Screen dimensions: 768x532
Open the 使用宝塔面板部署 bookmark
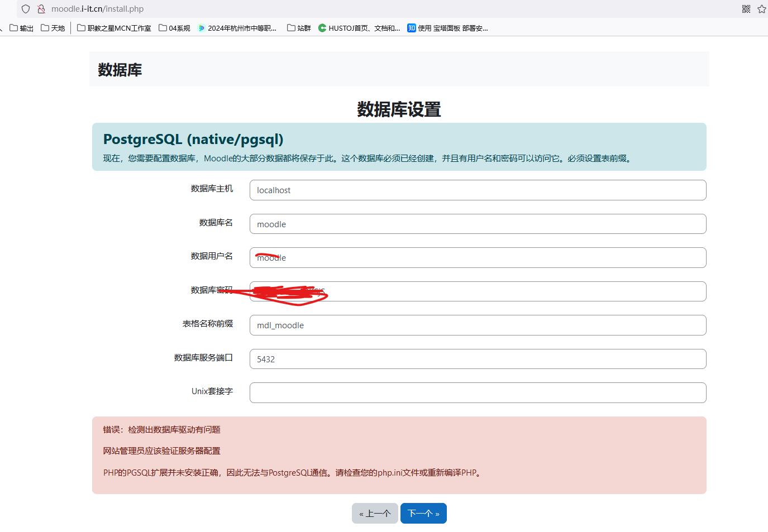pos(447,28)
